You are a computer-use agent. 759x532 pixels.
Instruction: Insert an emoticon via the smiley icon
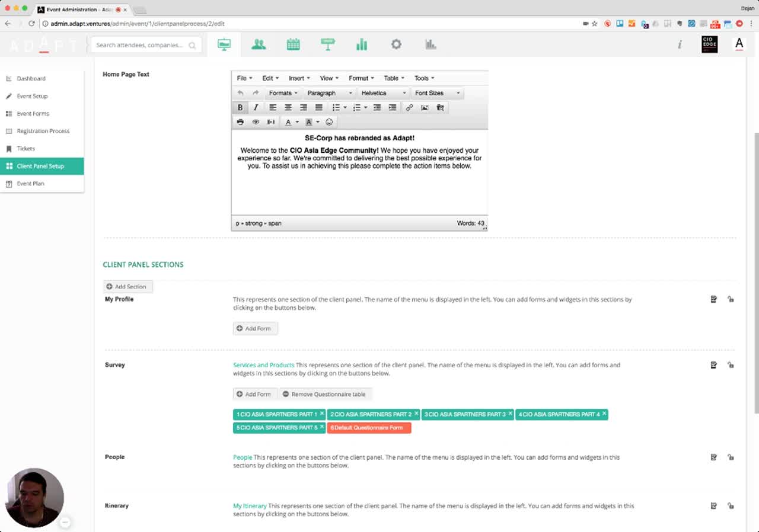(329, 121)
